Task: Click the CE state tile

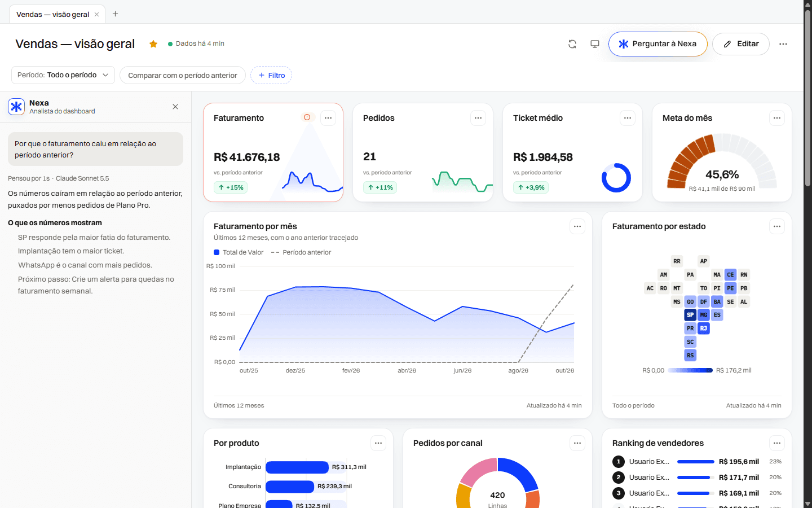Action: pos(731,275)
